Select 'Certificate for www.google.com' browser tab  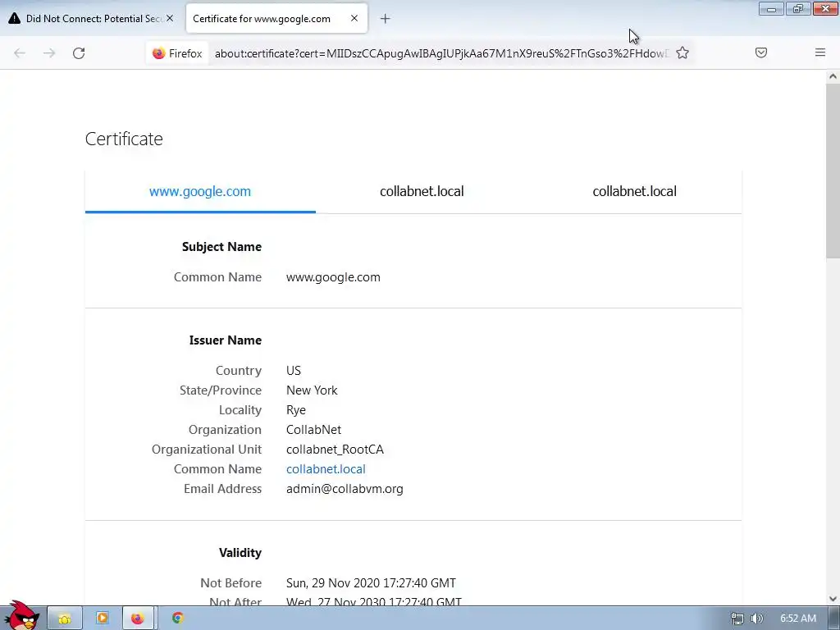point(276,18)
